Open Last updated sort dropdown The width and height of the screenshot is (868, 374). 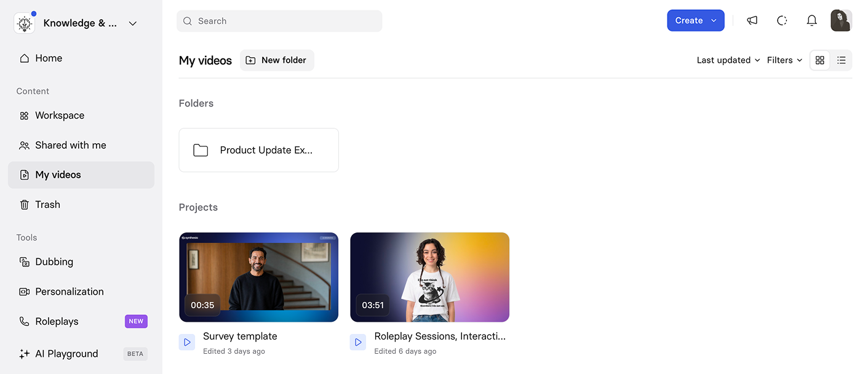[x=728, y=60]
